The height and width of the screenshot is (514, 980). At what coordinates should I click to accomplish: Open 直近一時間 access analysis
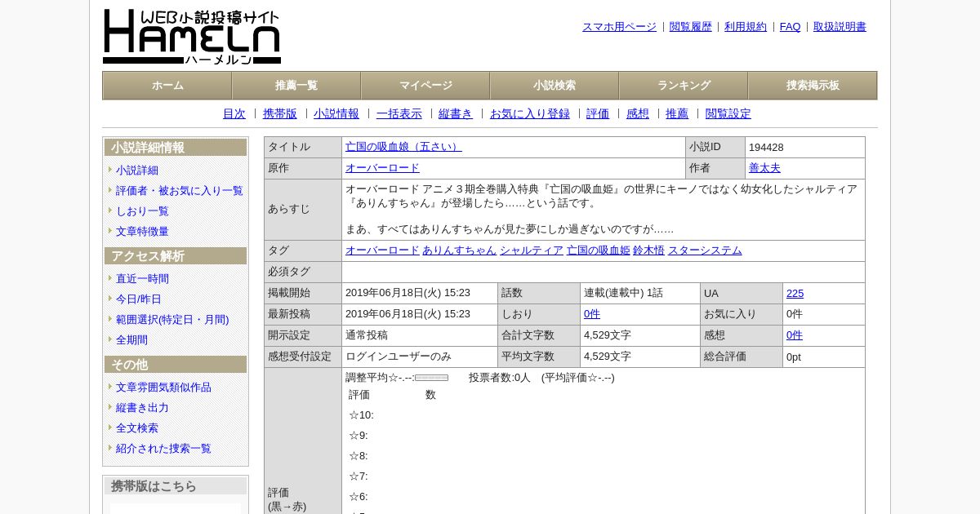point(142,279)
